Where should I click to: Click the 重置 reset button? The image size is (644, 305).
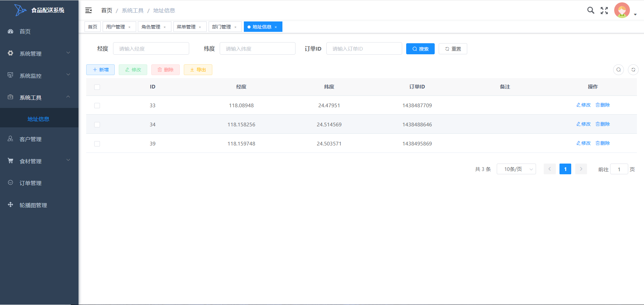(x=453, y=49)
